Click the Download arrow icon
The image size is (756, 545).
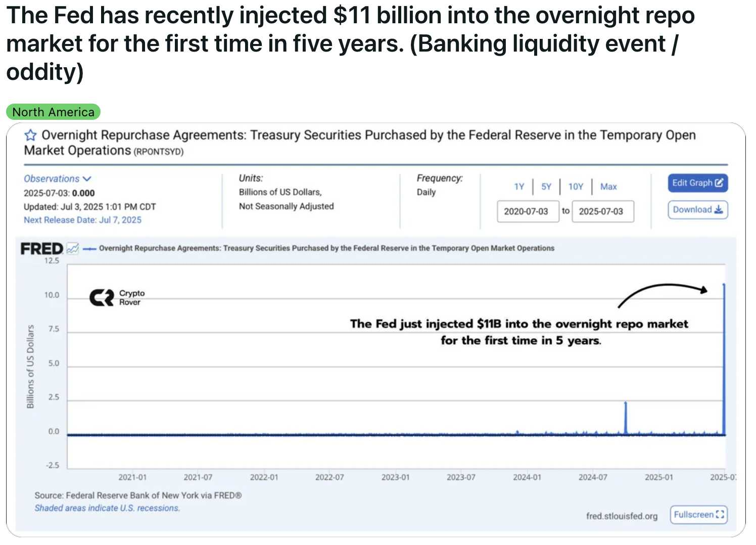pos(719,210)
